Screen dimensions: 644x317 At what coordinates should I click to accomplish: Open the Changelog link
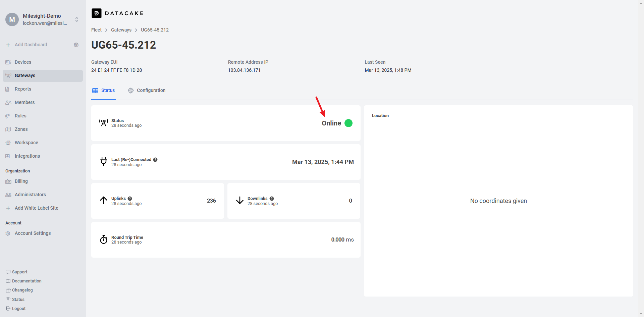click(x=19, y=290)
